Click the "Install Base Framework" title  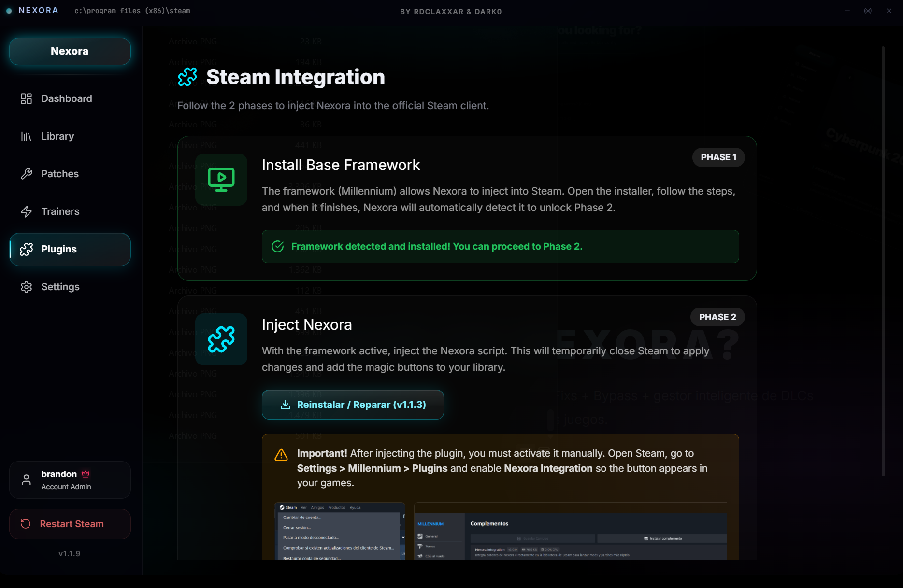(x=341, y=165)
